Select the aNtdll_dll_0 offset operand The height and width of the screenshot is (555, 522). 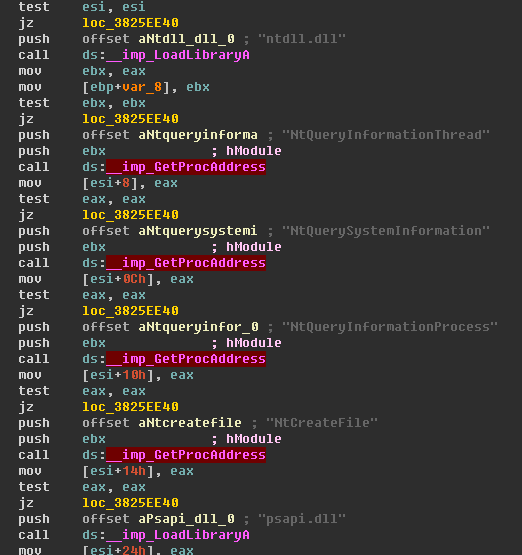[x=187, y=39]
